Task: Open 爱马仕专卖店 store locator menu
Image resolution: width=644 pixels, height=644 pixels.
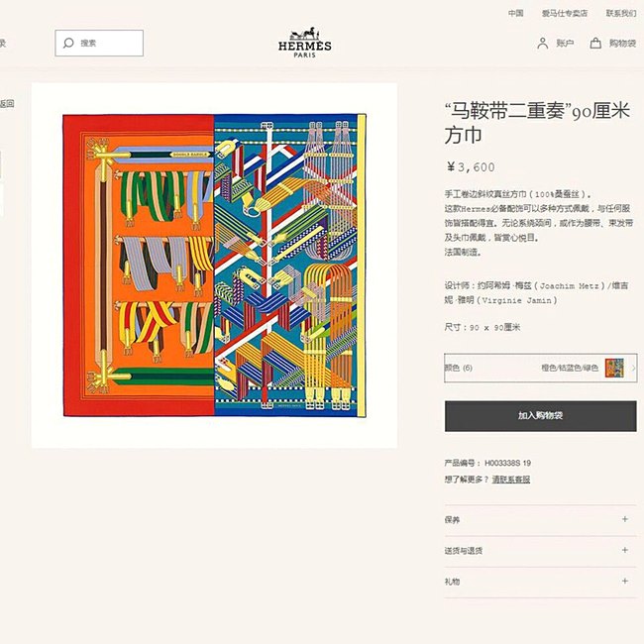Action: [565, 13]
